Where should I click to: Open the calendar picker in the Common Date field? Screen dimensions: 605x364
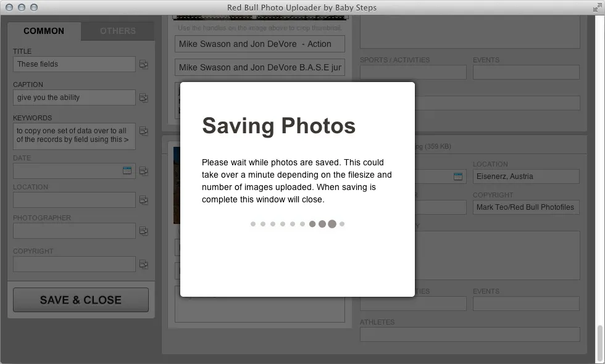click(127, 170)
